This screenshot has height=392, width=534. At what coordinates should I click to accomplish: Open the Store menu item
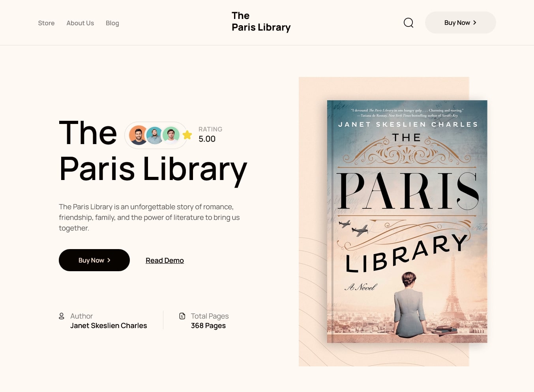[46, 23]
